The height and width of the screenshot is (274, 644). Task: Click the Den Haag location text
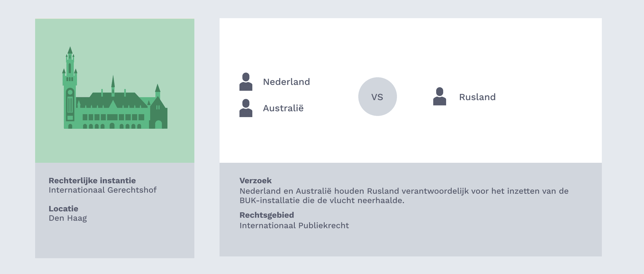click(68, 218)
